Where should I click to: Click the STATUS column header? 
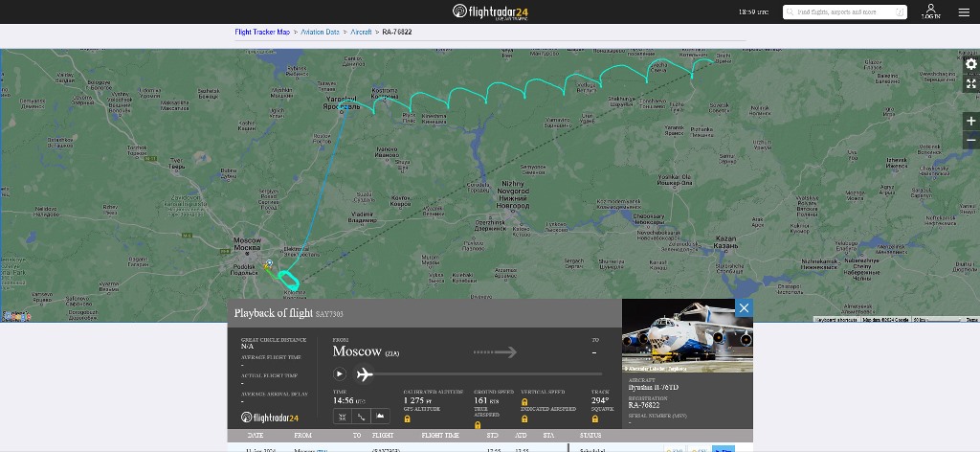pyautogui.click(x=590, y=435)
